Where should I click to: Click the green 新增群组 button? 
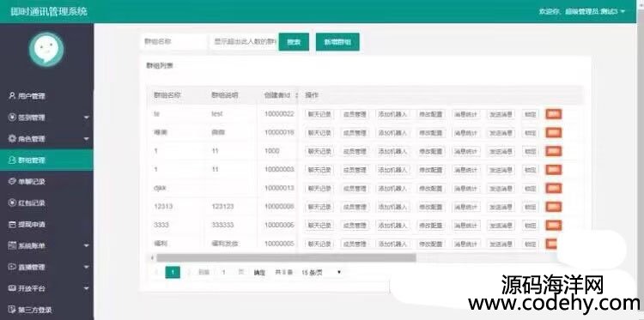(x=337, y=42)
